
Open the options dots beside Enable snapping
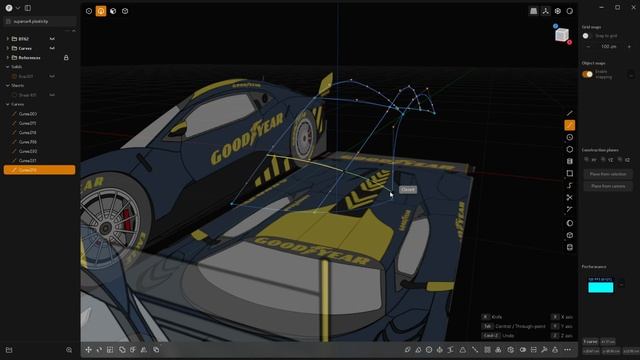(631, 75)
